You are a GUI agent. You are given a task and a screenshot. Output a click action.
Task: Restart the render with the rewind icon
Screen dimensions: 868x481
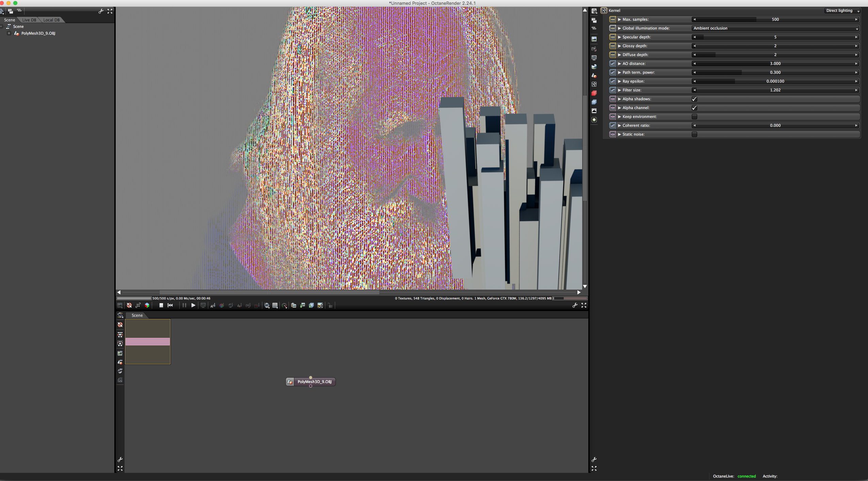(170, 305)
